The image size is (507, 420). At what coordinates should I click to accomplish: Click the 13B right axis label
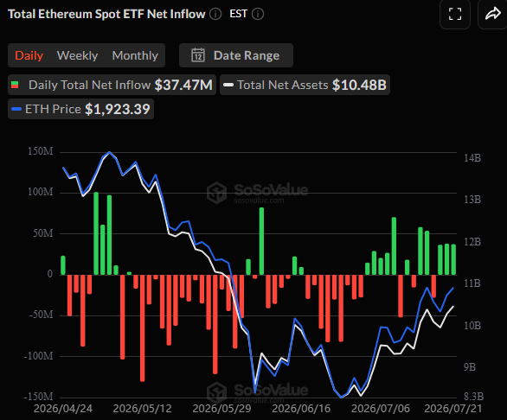coord(472,200)
